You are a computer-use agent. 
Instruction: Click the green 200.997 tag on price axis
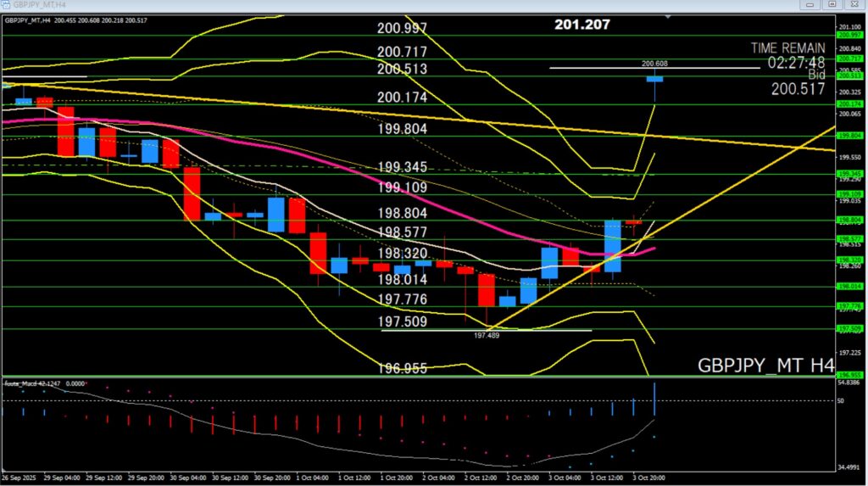point(849,35)
